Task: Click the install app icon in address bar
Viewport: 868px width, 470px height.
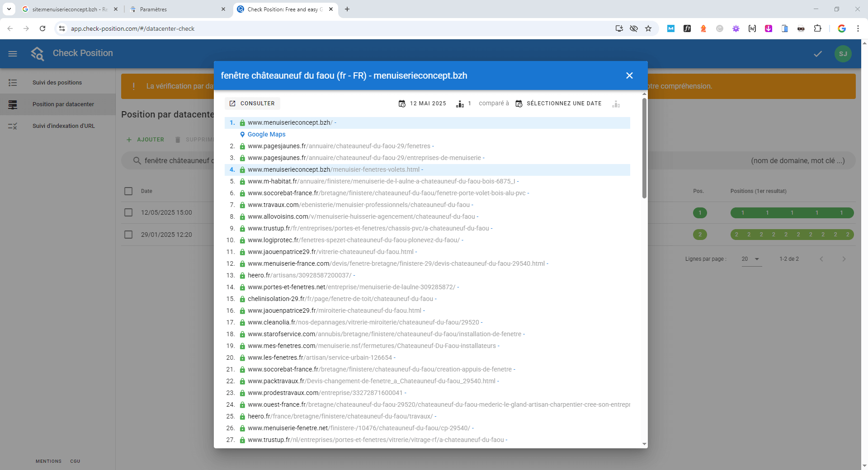Action: point(619,28)
